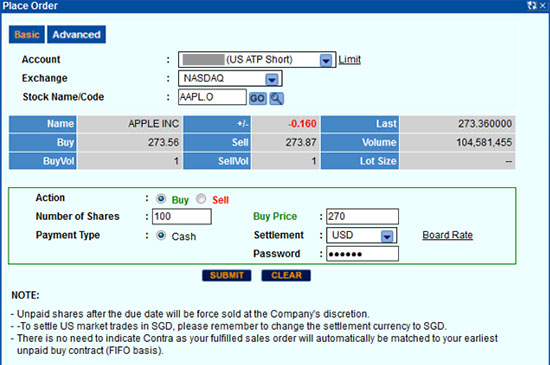
Task: Select the Buy action radio button
Action: pos(161,199)
